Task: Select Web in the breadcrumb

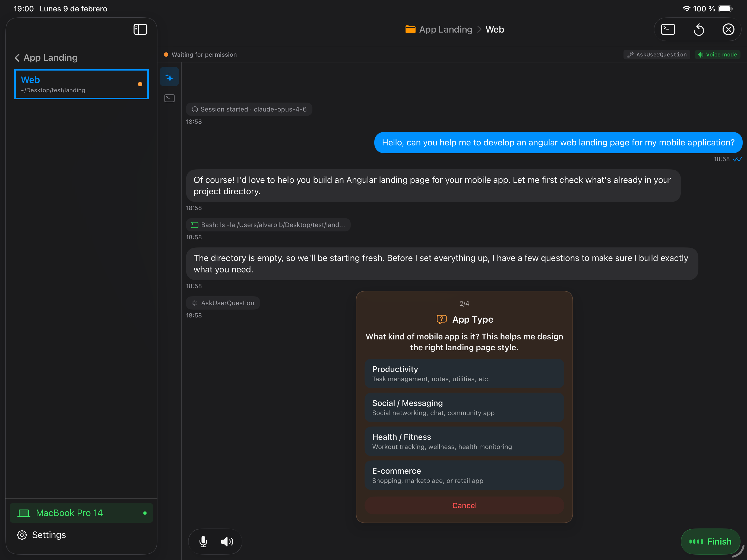Action: (x=495, y=29)
